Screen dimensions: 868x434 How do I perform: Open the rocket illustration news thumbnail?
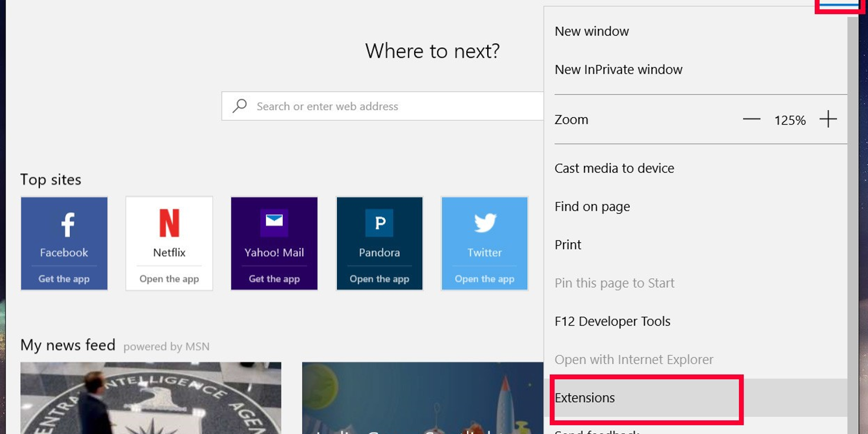pyautogui.click(x=423, y=398)
